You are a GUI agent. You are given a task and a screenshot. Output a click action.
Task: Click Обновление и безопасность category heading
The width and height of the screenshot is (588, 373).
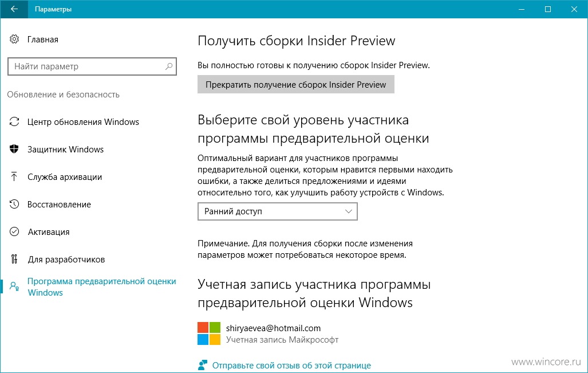tap(64, 95)
